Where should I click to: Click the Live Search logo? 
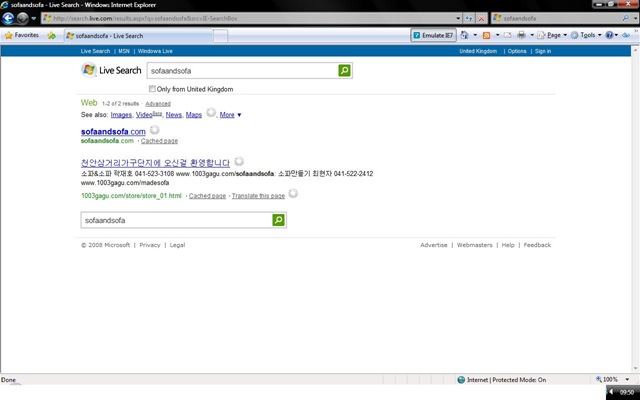111,70
